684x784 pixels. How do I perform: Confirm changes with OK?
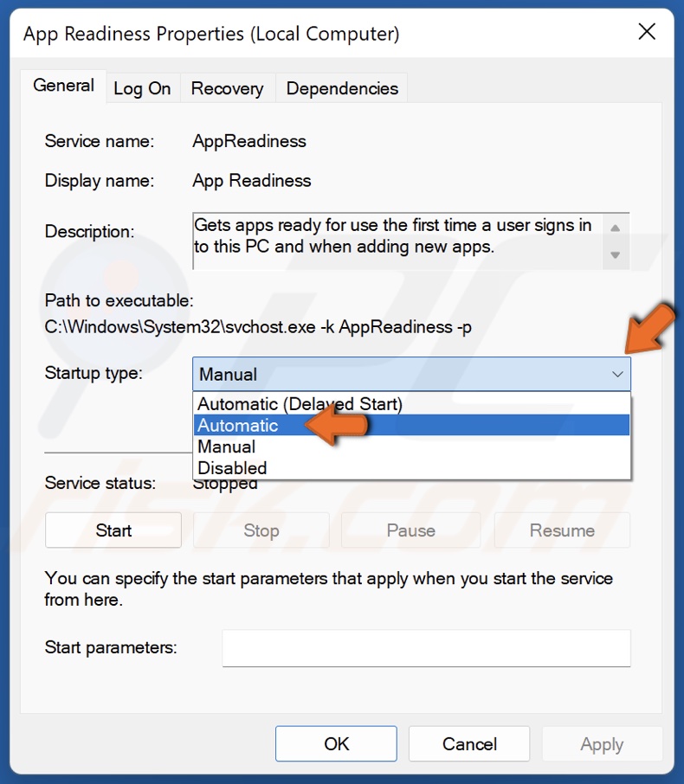pyautogui.click(x=336, y=743)
